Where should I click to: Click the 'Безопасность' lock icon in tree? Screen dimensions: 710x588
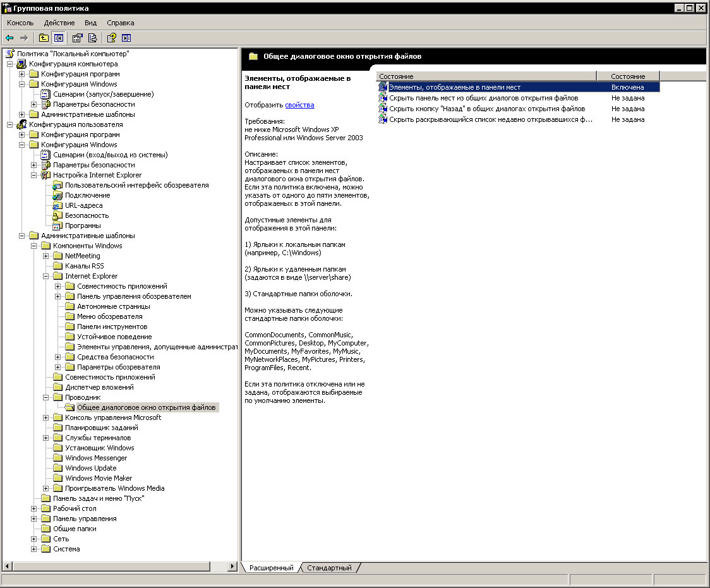[58, 215]
